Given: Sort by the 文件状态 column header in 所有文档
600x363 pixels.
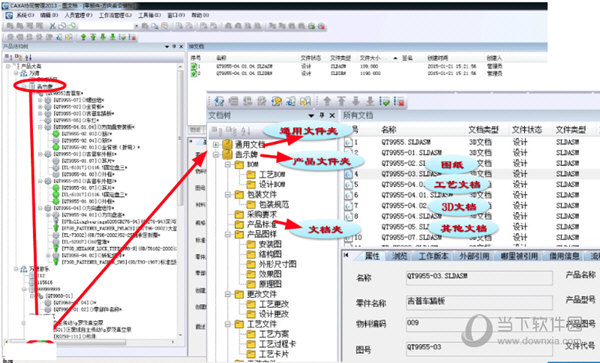Looking at the screenshot, I should [527, 130].
